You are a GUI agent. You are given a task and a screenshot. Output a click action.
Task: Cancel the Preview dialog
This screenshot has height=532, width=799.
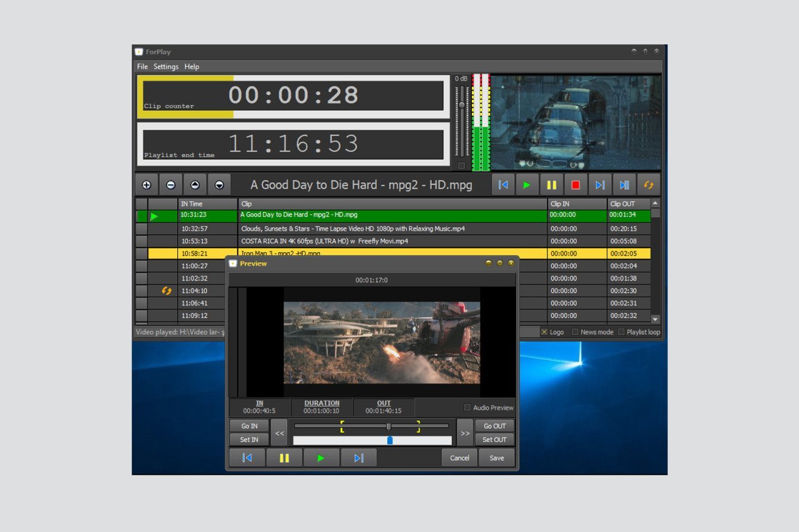coord(459,458)
